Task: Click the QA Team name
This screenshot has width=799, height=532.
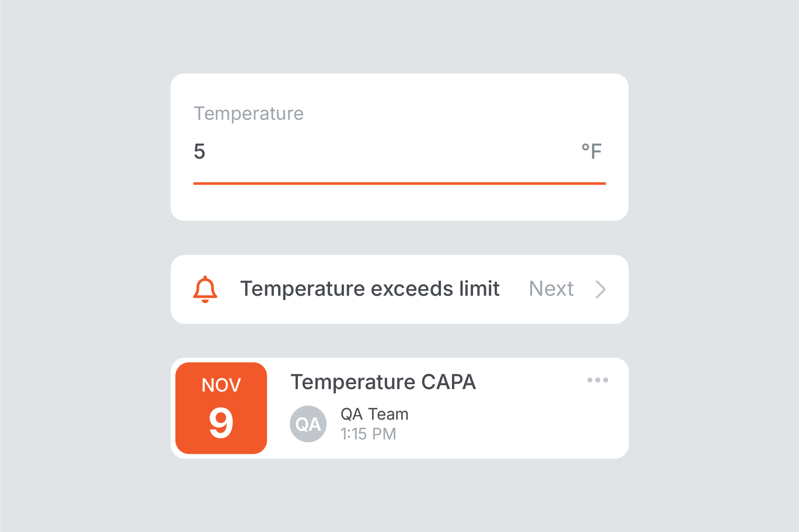Action: point(374,414)
